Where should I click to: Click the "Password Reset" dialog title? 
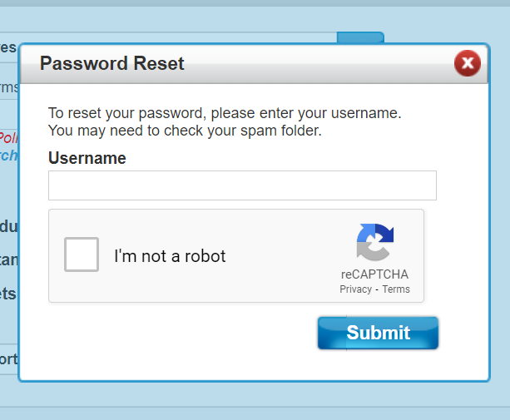112,63
